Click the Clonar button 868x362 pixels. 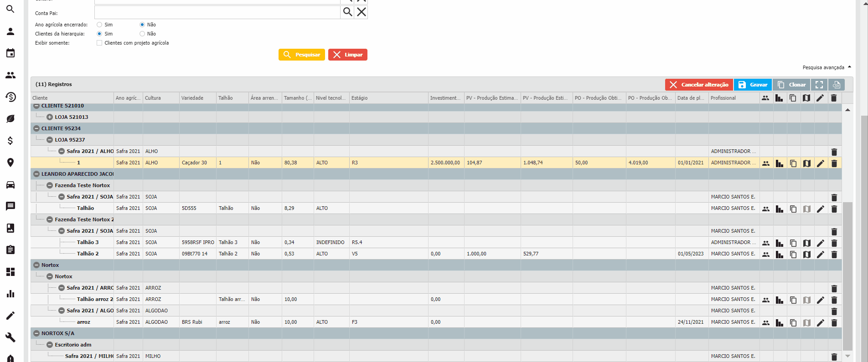(791, 85)
